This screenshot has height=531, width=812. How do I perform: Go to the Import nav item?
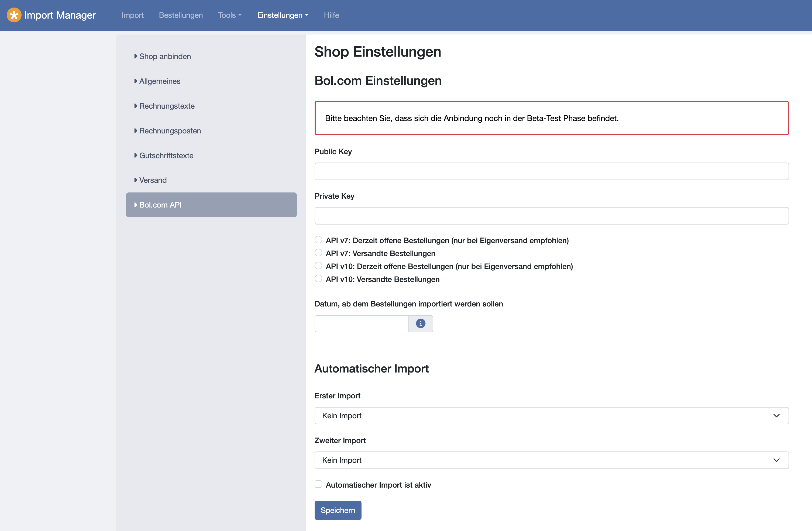click(x=132, y=15)
